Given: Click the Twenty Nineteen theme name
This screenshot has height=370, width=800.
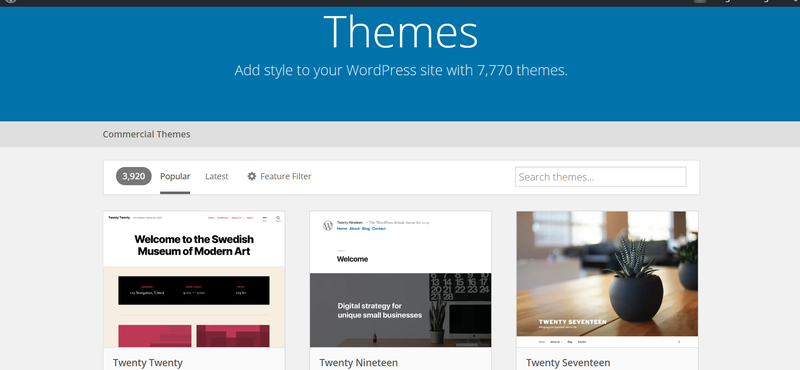Looking at the screenshot, I should [x=359, y=363].
